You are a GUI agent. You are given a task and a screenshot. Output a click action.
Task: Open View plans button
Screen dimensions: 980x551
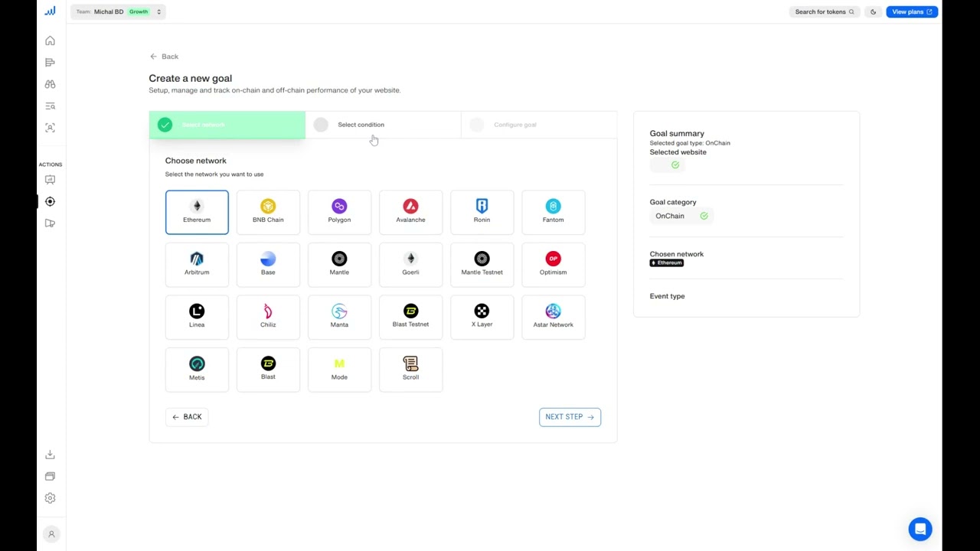tap(912, 11)
